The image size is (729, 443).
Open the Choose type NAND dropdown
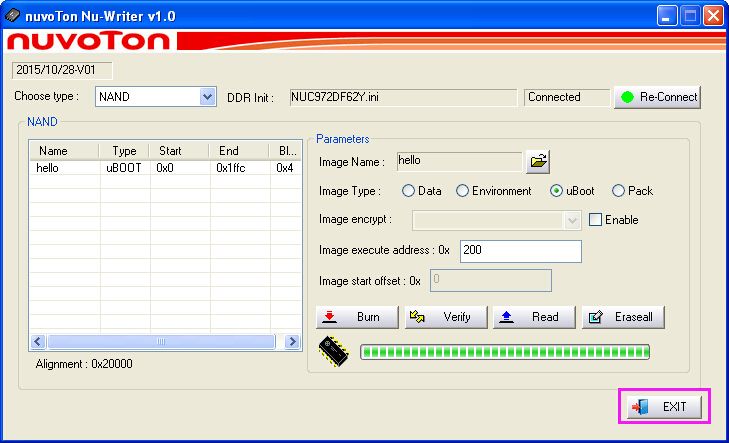pos(208,97)
